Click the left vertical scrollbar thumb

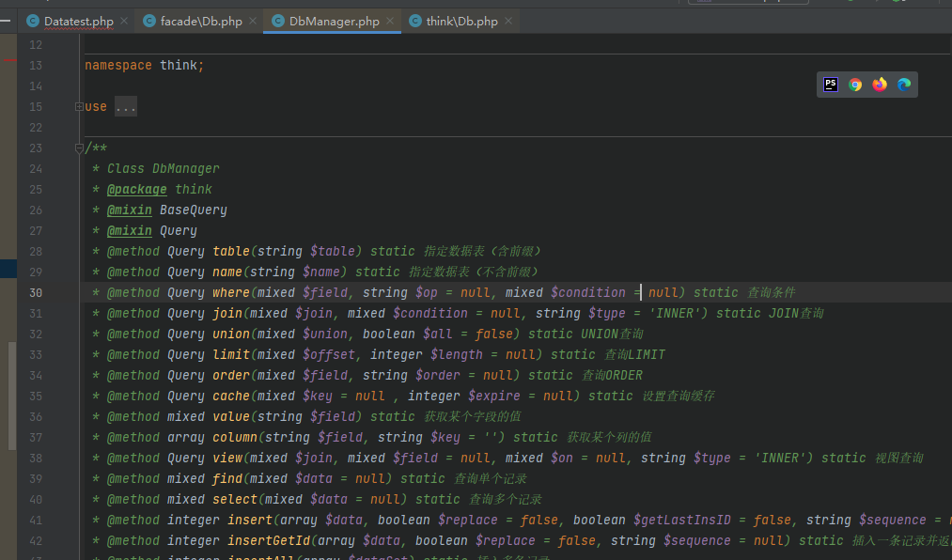pos(12,396)
